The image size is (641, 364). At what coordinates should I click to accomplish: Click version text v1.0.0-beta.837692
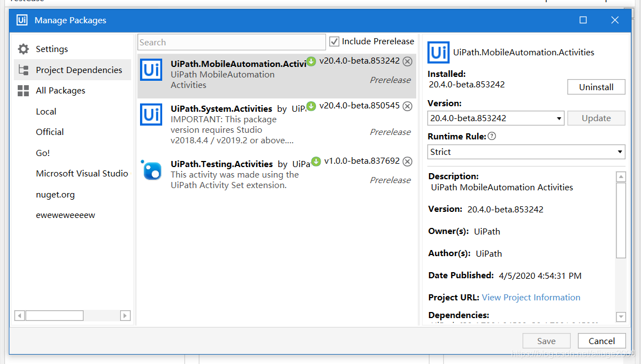[362, 161]
